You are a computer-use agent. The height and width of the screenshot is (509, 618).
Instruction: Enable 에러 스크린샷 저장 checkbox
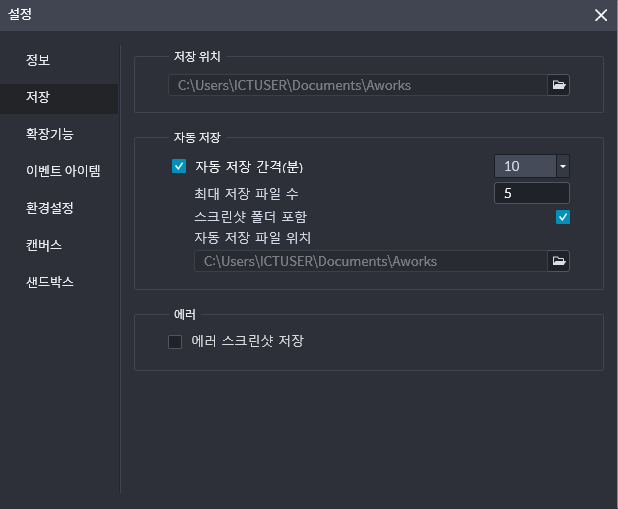175,341
